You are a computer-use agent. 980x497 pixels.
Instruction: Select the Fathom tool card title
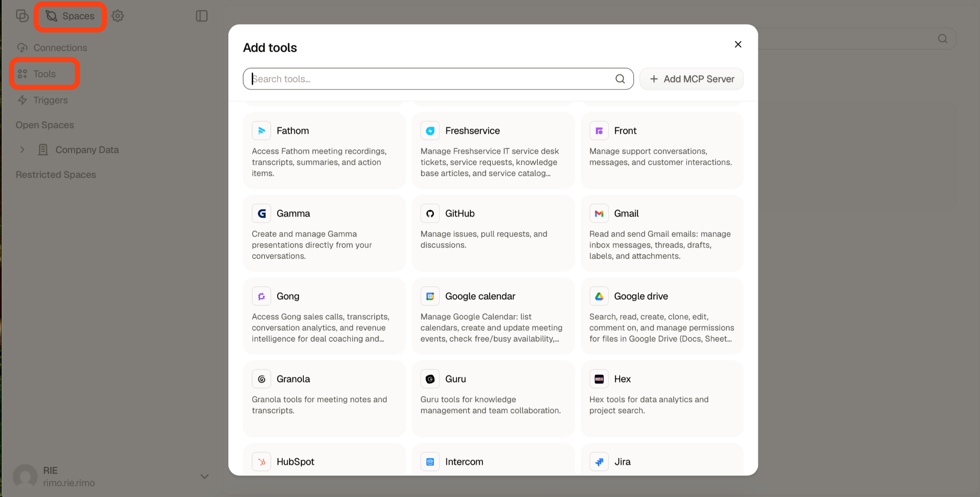[293, 131]
